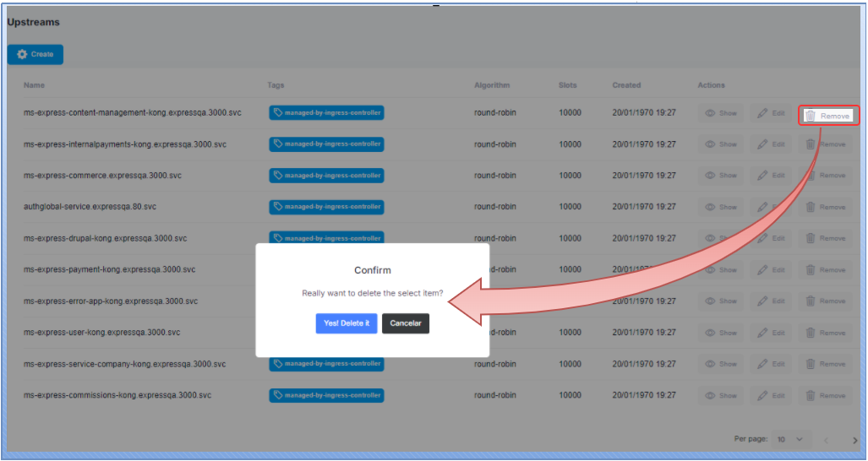This screenshot has width=868, height=461.
Task: Click managed-by-ingress-controller tag on first row
Action: pyautogui.click(x=326, y=112)
